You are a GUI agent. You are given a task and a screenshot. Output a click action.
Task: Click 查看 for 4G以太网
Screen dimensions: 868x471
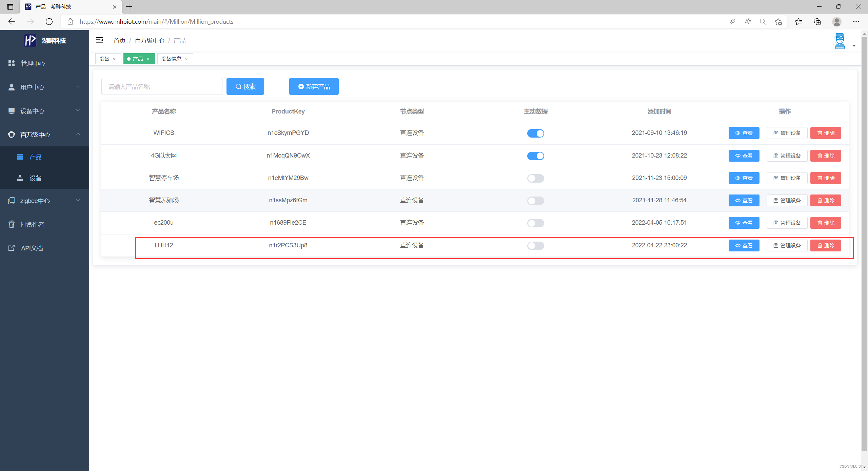click(744, 156)
